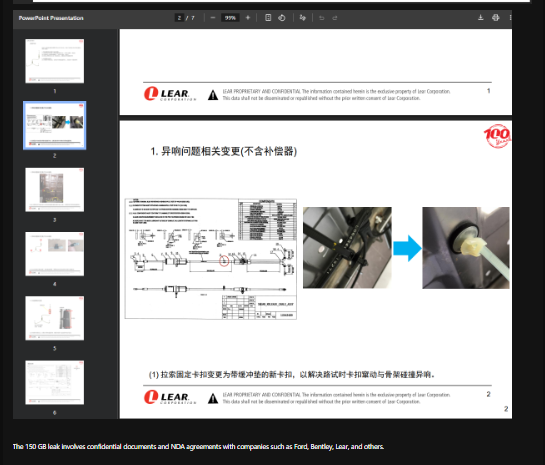Open page 3 thumbnail with the photo
The width and height of the screenshot is (545, 465).
pyautogui.click(x=55, y=190)
